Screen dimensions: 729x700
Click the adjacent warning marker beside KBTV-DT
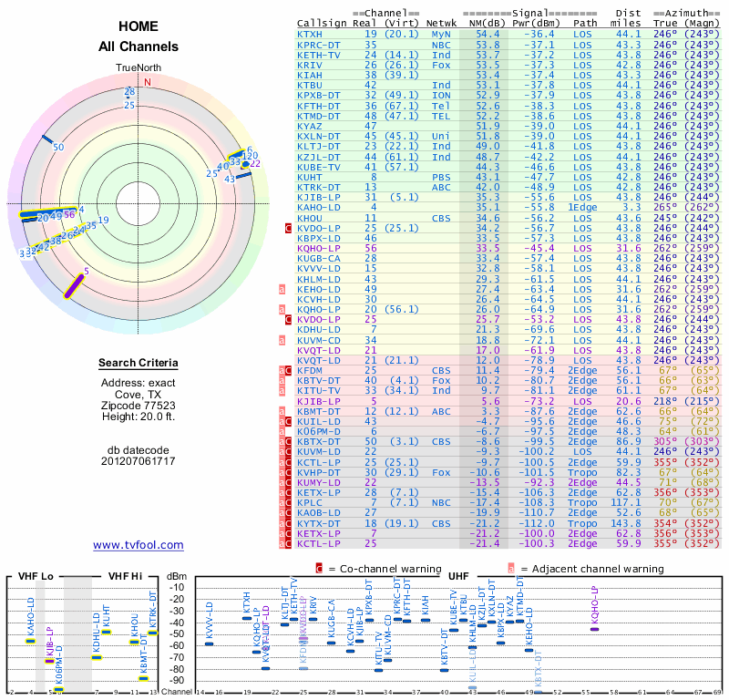coord(282,380)
